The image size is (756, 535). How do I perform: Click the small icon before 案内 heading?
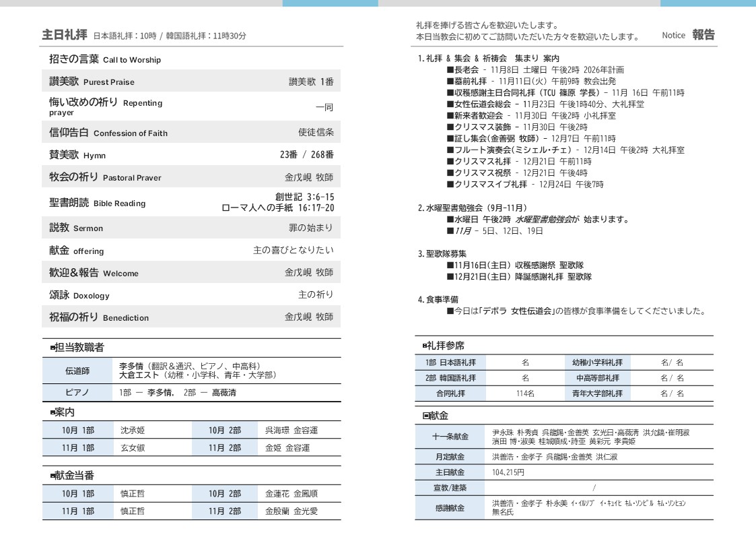[x=53, y=412]
